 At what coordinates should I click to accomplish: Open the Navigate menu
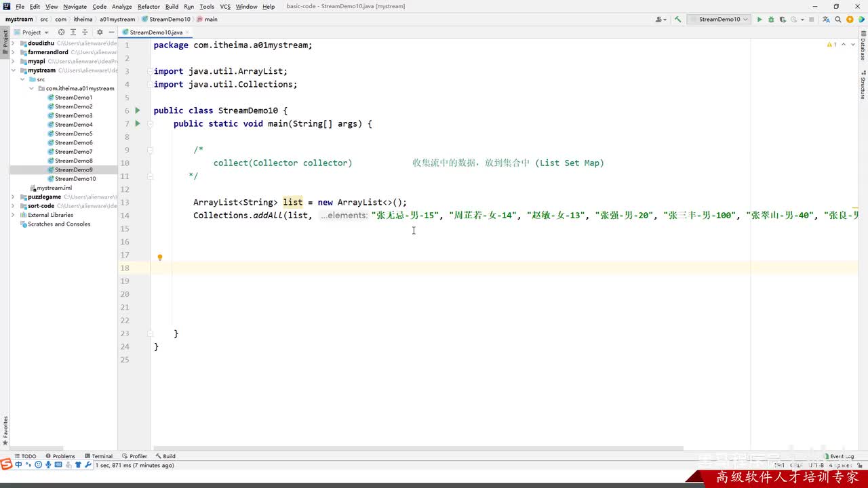tap(75, 6)
